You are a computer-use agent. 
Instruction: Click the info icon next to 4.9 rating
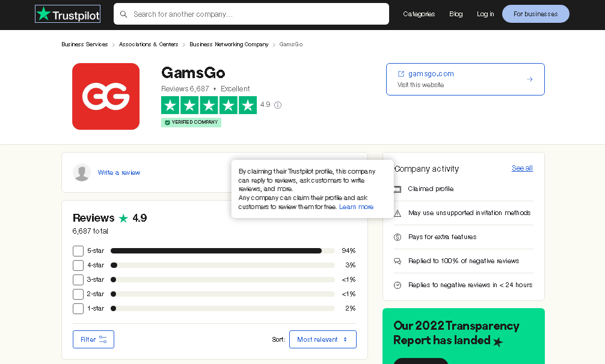click(x=278, y=105)
